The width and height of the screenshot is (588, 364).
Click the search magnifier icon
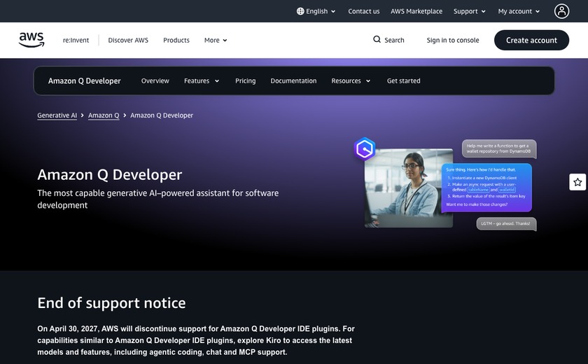pyautogui.click(x=377, y=39)
